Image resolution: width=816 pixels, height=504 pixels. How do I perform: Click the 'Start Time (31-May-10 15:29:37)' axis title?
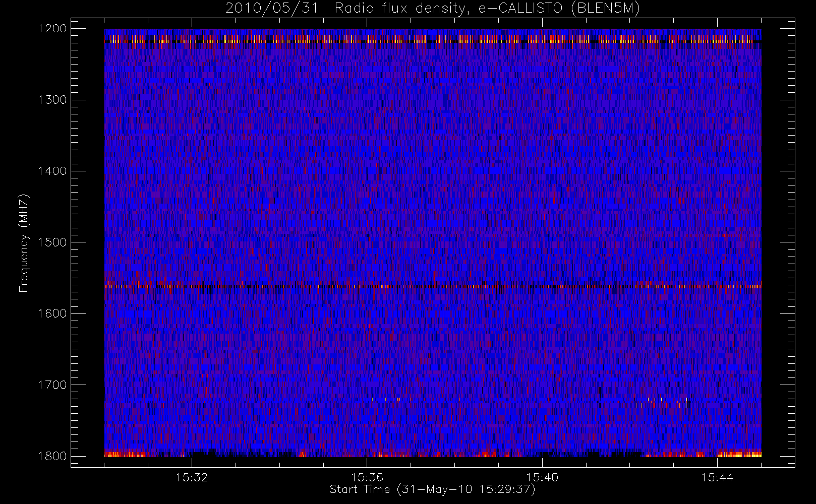pos(433,489)
